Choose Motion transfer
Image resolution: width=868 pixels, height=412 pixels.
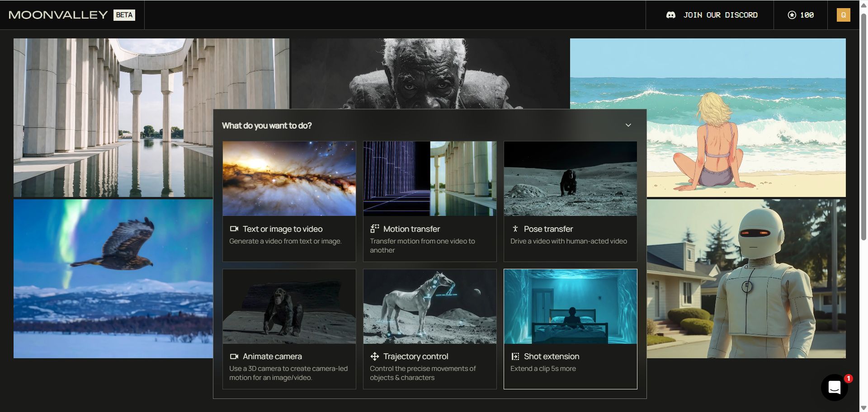(x=430, y=201)
